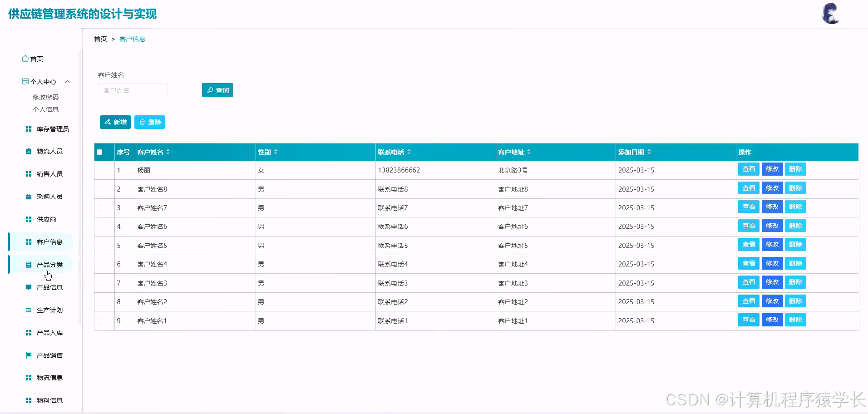The height and width of the screenshot is (414, 868).
Task: Click phone cell 13823866662
Action: coord(399,170)
